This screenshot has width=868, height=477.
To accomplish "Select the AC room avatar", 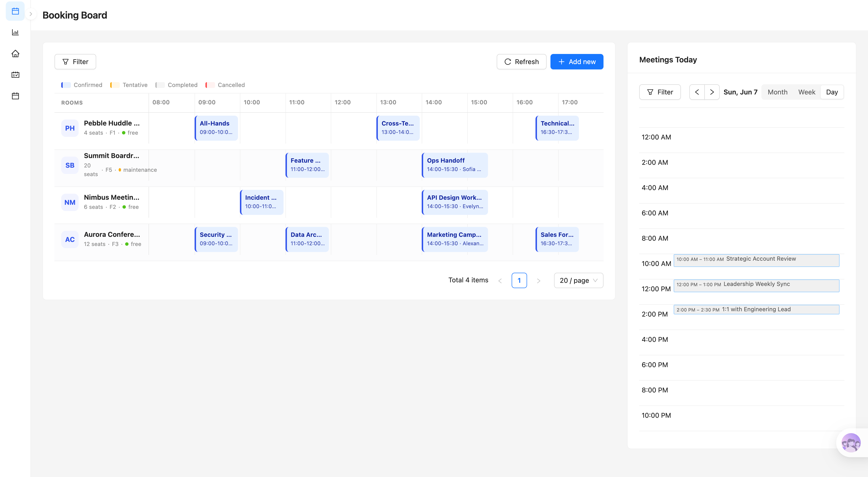I will coord(70,239).
